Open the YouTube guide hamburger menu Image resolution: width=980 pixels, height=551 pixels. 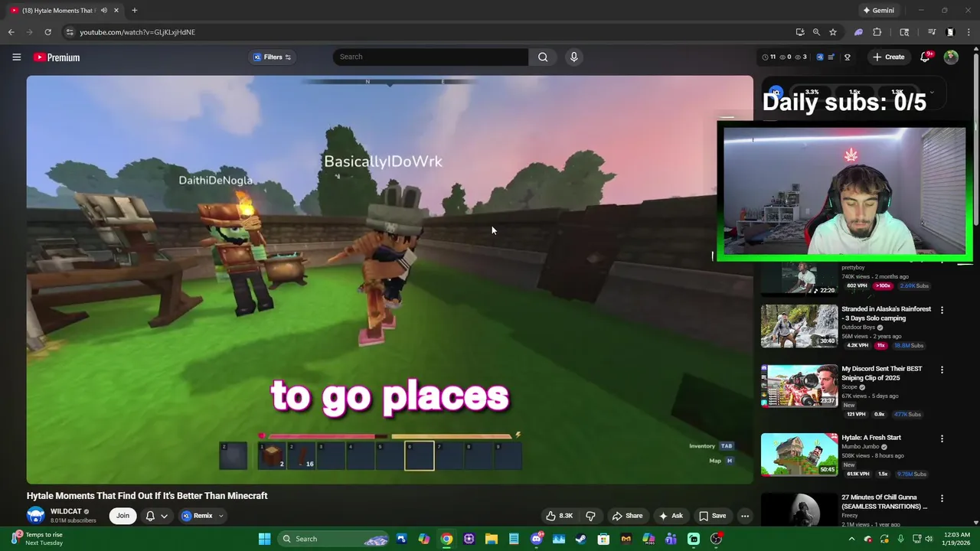(16, 57)
